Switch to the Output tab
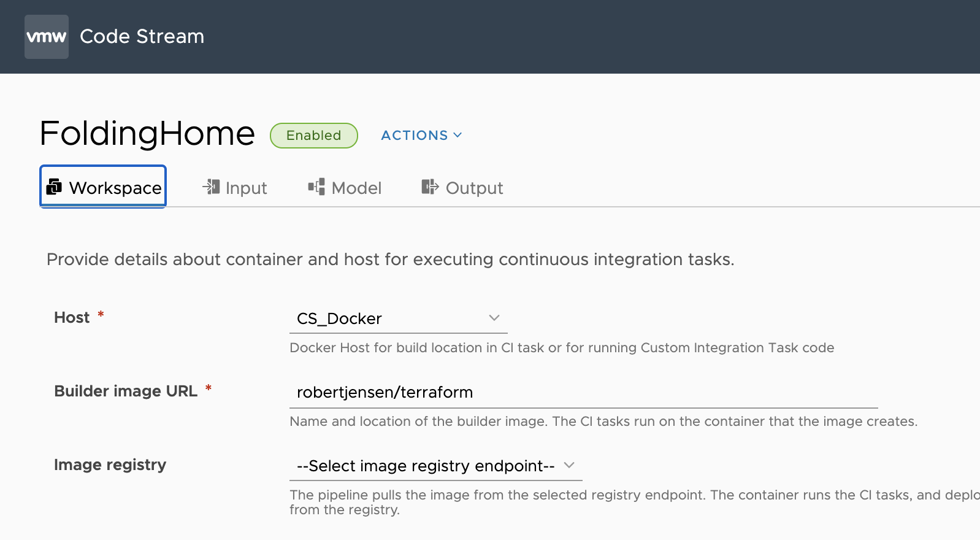Image resolution: width=980 pixels, height=540 pixels. (462, 187)
